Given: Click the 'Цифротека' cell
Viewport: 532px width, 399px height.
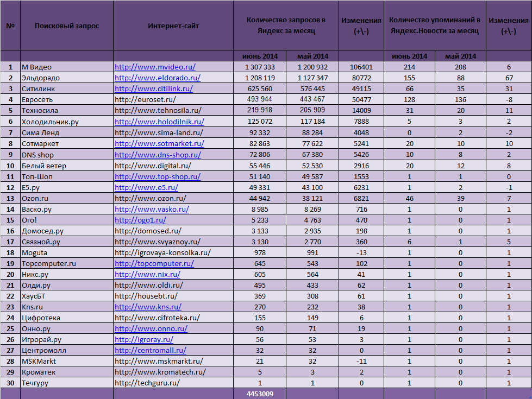Looking at the screenshot, I should pos(67,318).
